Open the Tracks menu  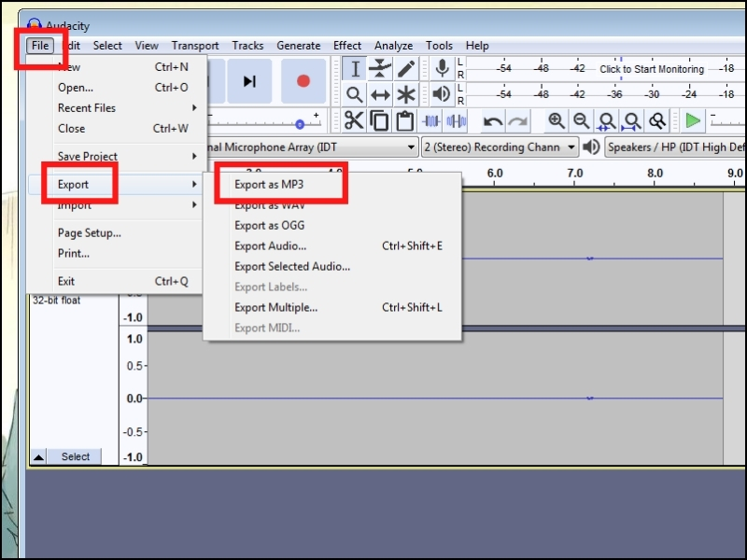247,45
